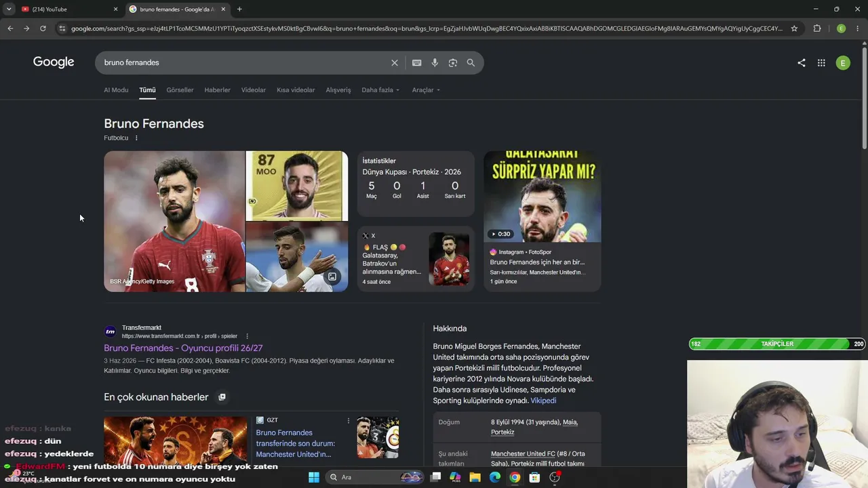Go to Google home via the logo
The image size is (868, 488).
(x=54, y=62)
